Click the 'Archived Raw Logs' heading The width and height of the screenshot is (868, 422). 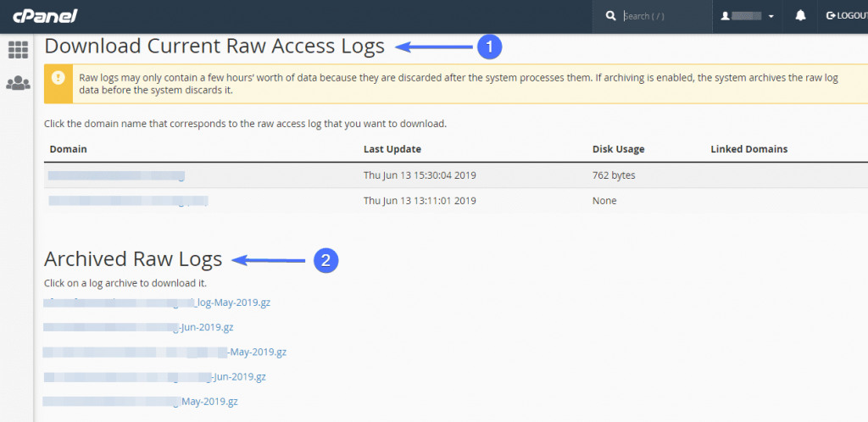coord(133,258)
